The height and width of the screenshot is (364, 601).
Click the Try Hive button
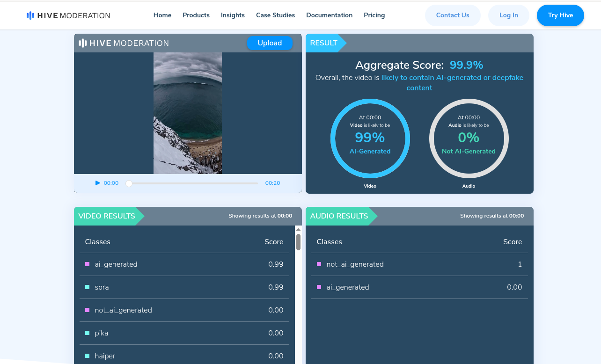tap(560, 15)
